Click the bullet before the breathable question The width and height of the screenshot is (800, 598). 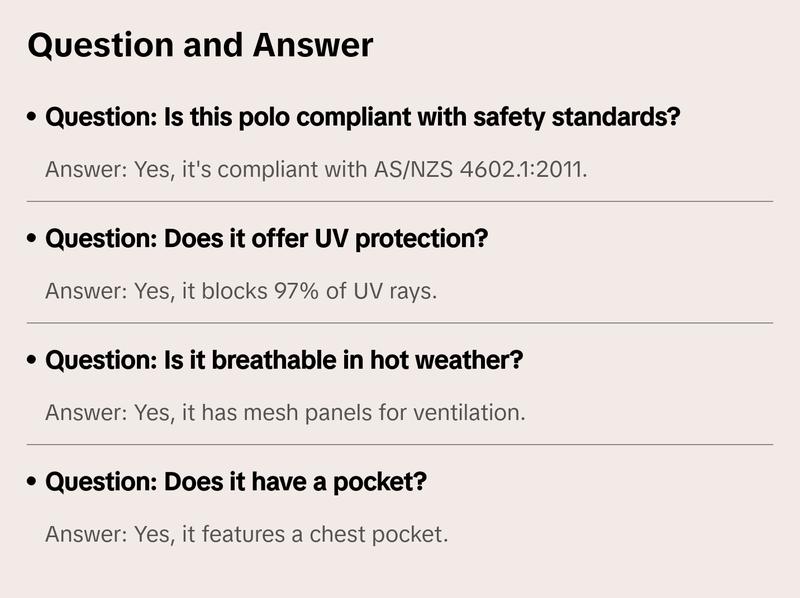coord(34,361)
